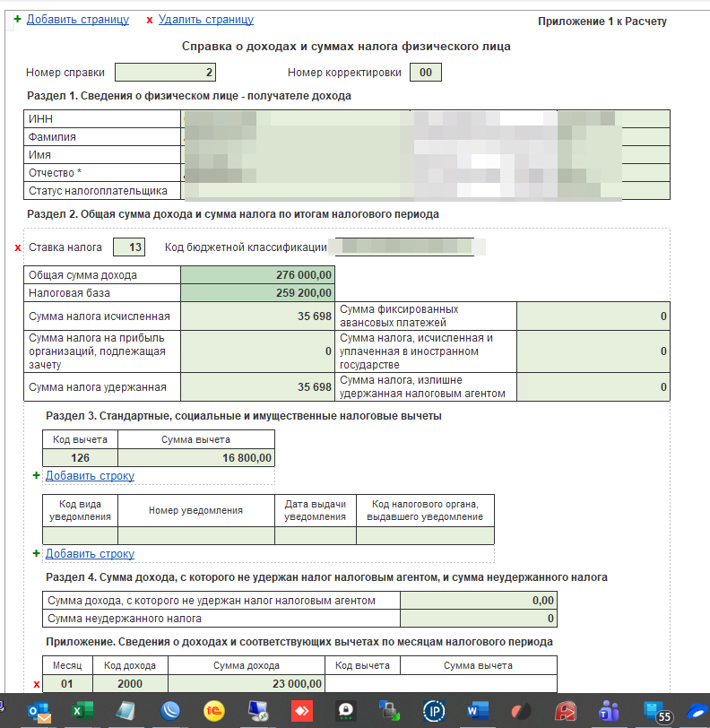This screenshot has height=728, width=710.
Task: Click the Общая сумма дохода amount
Action: tap(258, 275)
